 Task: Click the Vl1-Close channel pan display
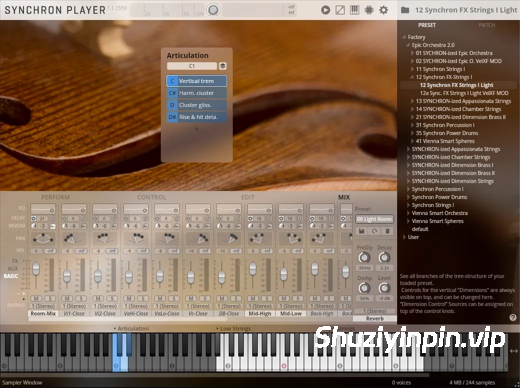coord(74,238)
